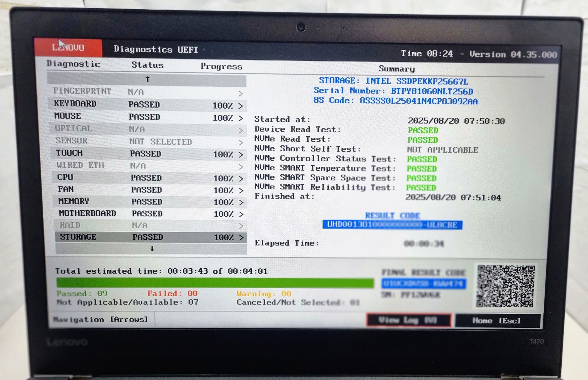Click the Navigation [Arrows] hint

[x=100, y=320]
